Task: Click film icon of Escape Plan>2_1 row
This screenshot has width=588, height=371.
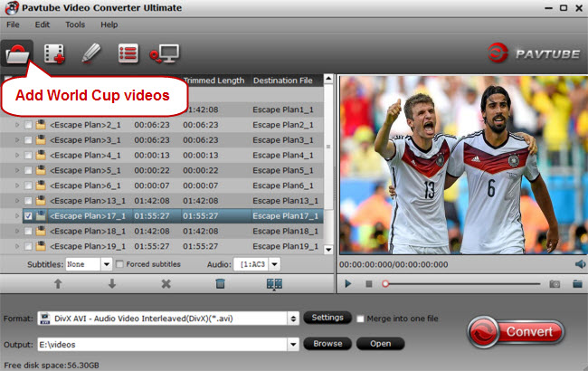Action: 41,125
